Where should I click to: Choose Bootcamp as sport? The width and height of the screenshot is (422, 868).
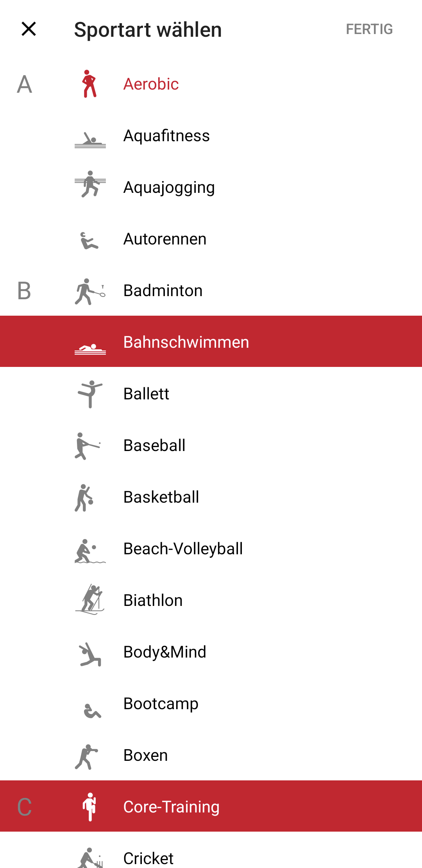[211, 704]
